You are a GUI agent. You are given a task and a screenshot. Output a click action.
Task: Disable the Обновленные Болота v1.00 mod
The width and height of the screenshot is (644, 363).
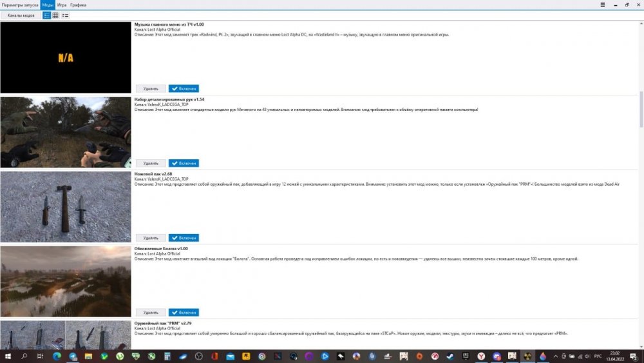point(184,313)
